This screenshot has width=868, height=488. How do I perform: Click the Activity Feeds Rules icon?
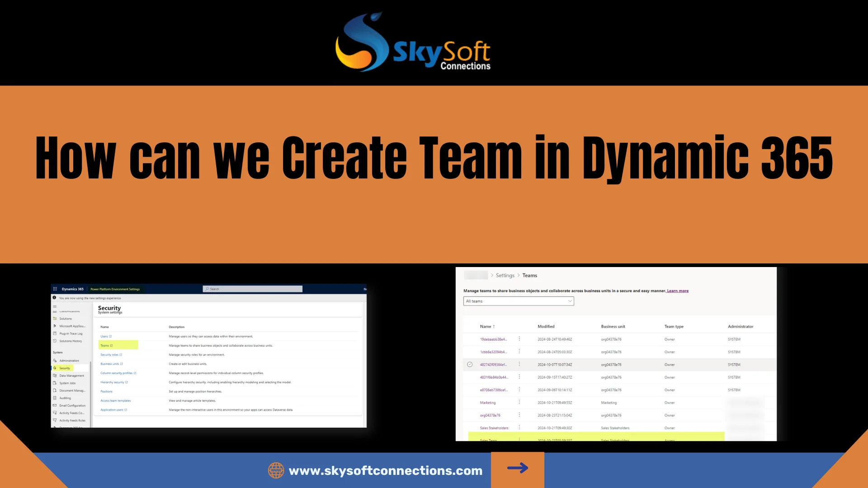[55, 420]
